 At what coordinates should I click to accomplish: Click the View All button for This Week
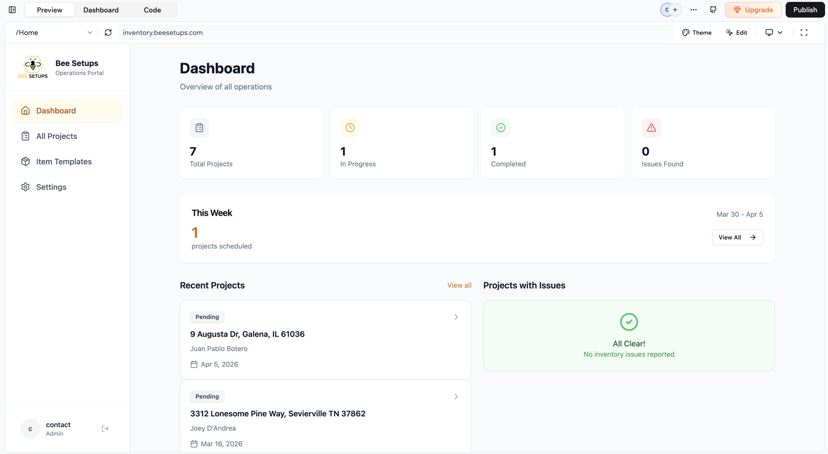[737, 238]
